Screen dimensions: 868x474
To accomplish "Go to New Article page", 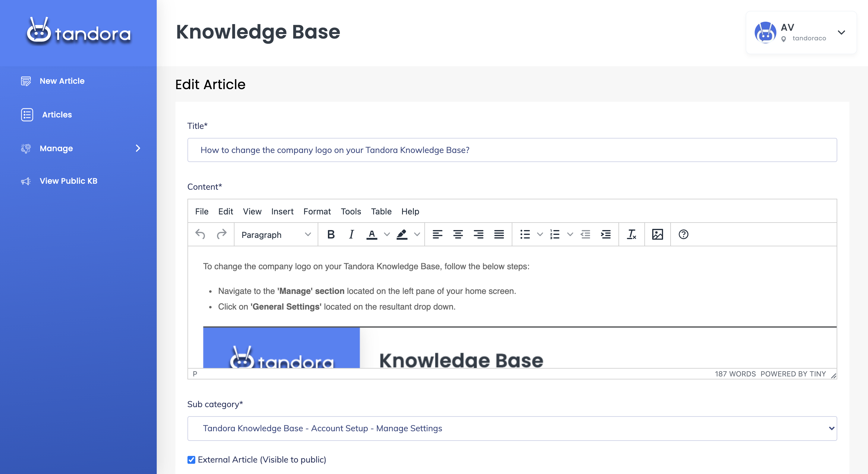I will (x=62, y=81).
